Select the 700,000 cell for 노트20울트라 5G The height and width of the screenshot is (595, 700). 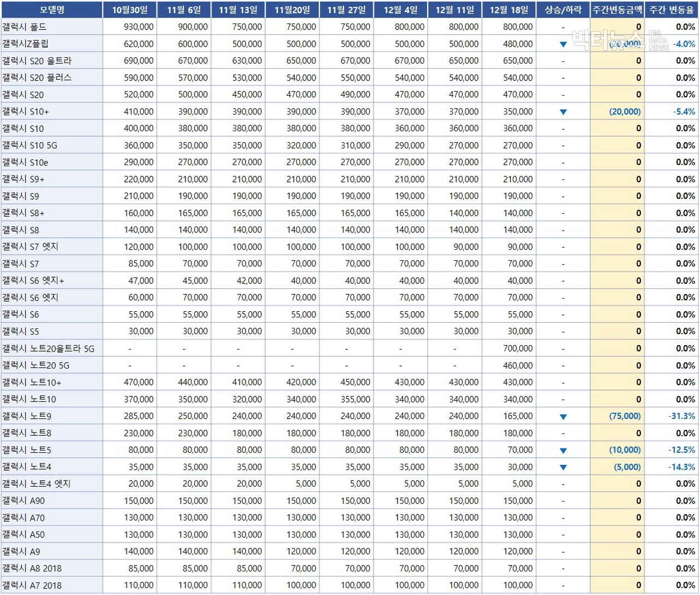coord(509,348)
